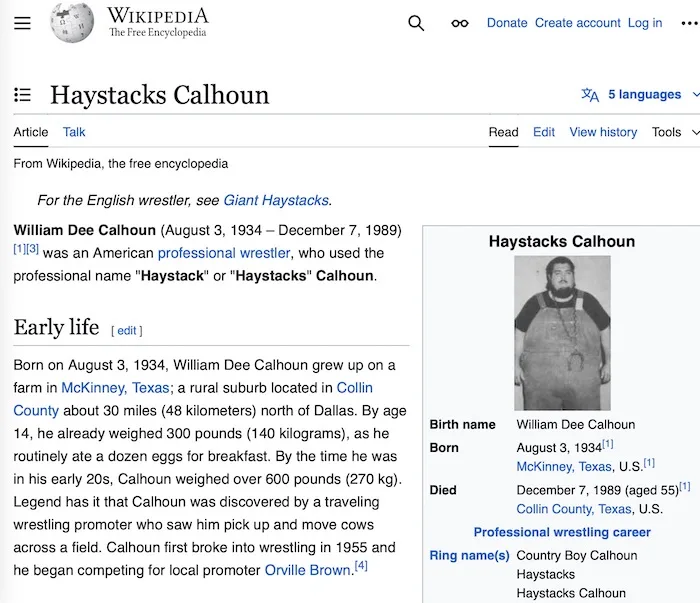700x603 pixels.
Task: Open the search magnifier icon
Action: pos(416,23)
